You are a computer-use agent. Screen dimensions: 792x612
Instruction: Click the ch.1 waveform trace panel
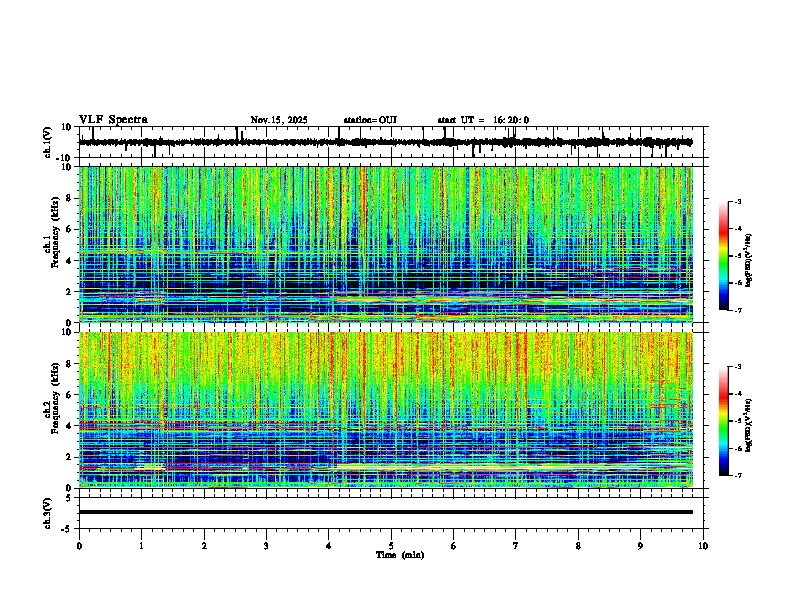pos(393,142)
